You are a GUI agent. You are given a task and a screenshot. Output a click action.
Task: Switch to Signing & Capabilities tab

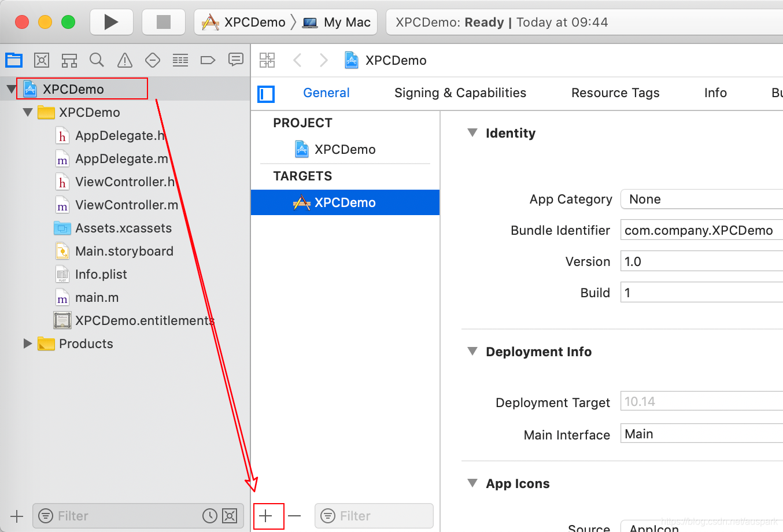pyautogui.click(x=460, y=93)
